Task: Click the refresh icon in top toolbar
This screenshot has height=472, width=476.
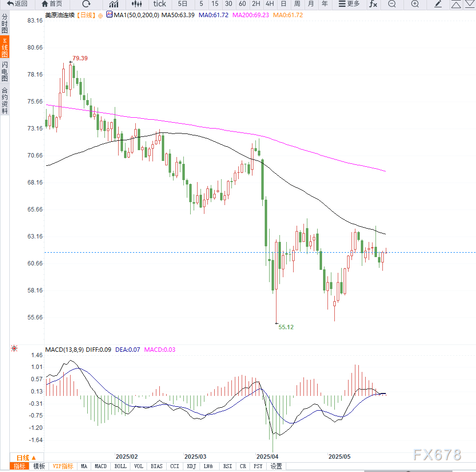Action: tap(86, 4)
